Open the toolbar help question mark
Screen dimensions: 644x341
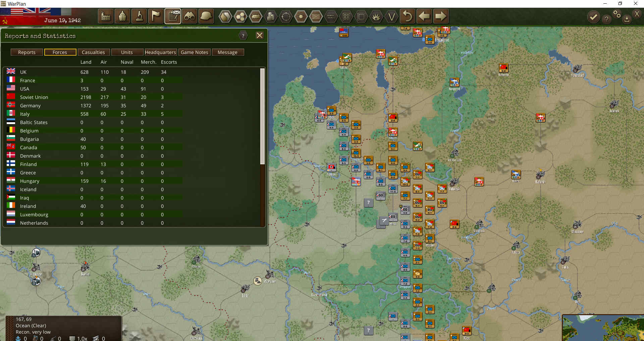(606, 19)
